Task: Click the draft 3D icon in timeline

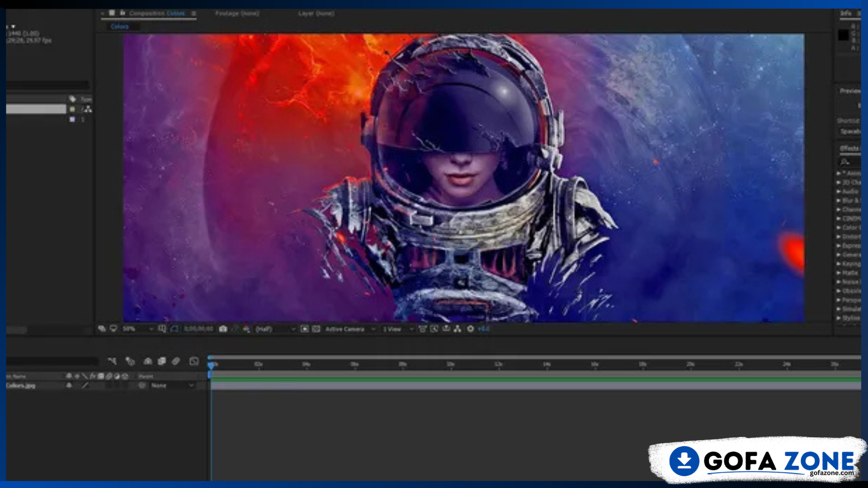Action: tap(130, 361)
